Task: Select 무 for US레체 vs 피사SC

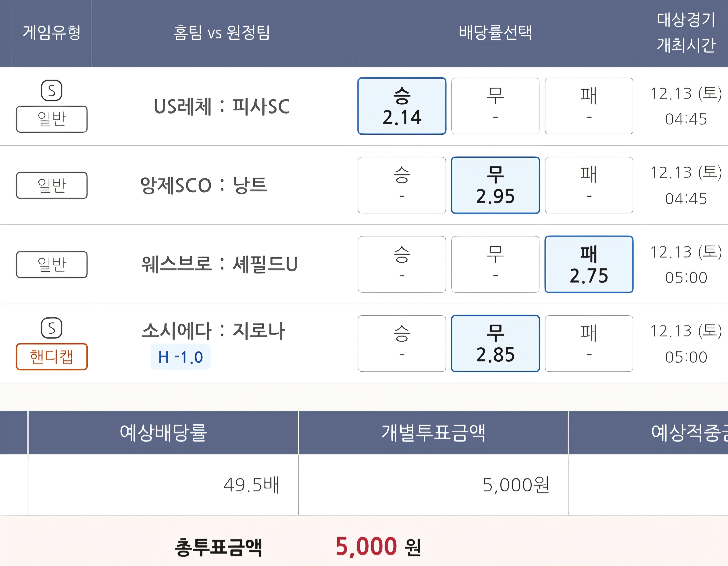Action: pyautogui.click(x=495, y=106)
